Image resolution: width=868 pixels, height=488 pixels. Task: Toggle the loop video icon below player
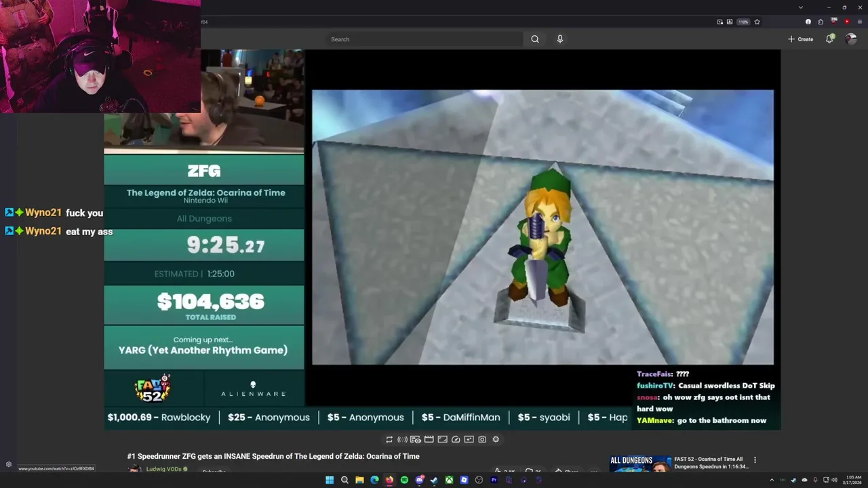[x=389, y=439]
